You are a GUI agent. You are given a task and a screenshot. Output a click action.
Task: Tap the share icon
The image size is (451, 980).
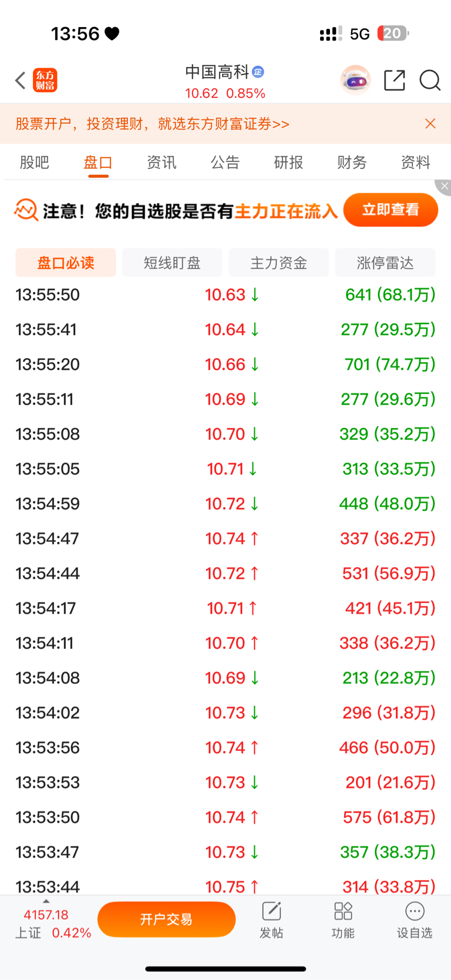(395, 80)
